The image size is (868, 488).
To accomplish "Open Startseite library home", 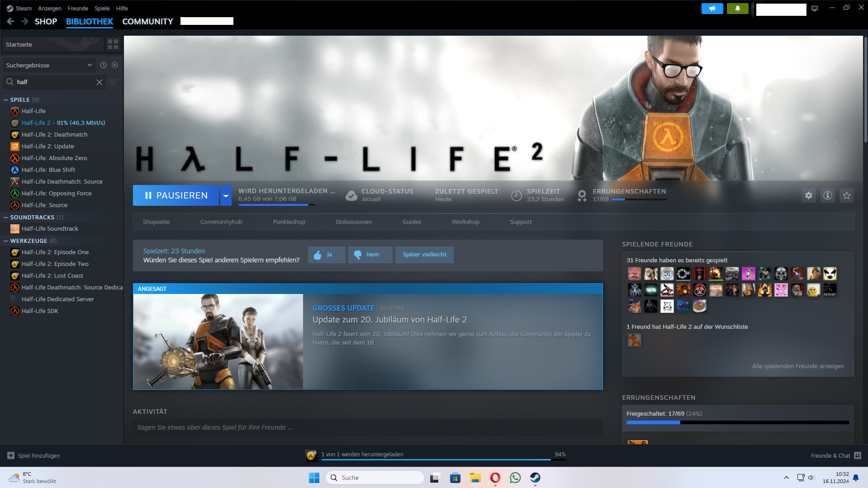I will point(53,44).
